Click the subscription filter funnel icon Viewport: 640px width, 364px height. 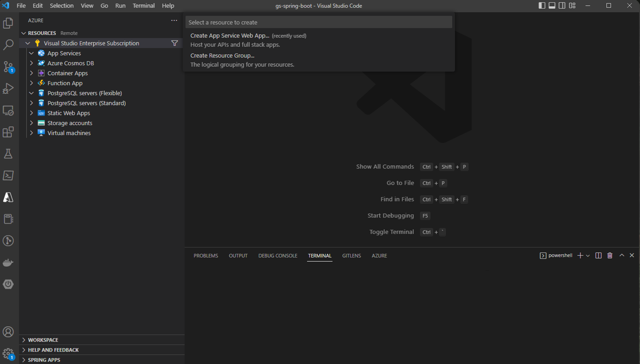175,43
